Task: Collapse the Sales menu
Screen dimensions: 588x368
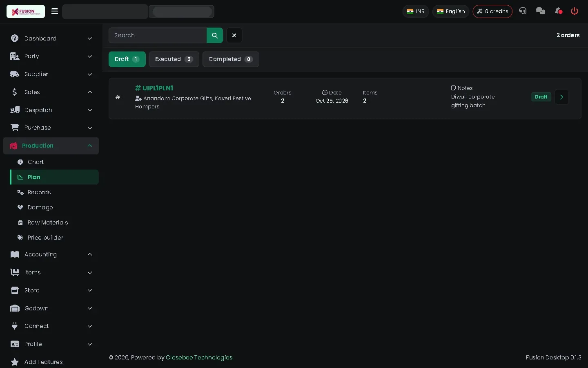Action: pos(51,92)
